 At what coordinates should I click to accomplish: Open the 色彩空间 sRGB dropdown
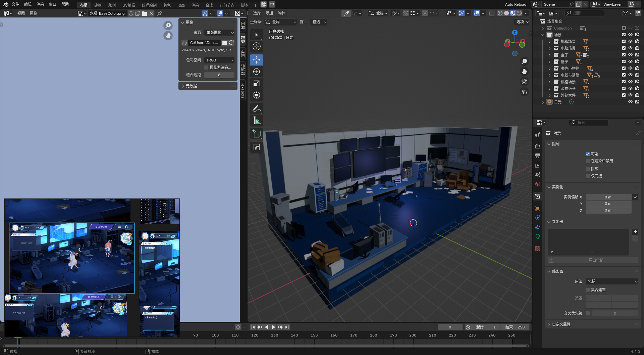pos(220,60)
